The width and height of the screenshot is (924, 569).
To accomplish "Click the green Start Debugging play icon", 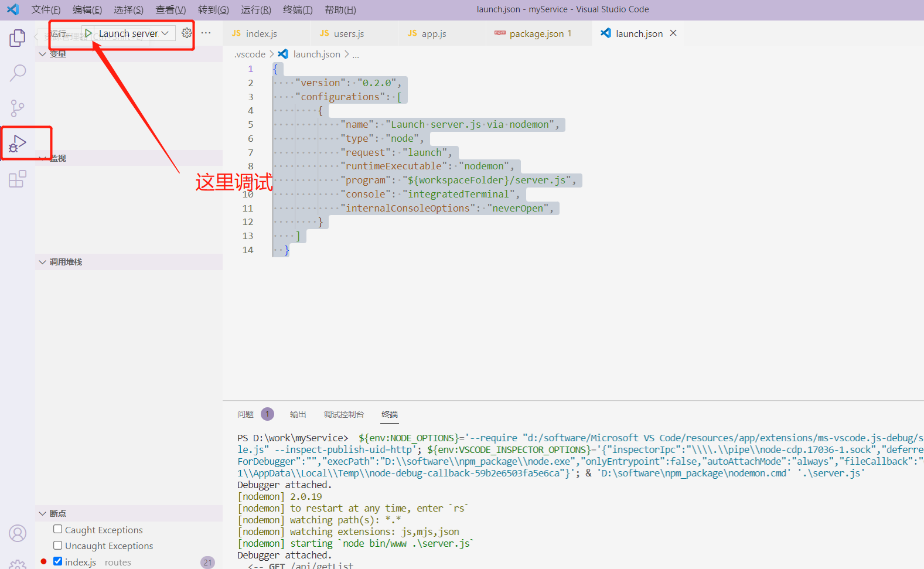I will coord(88,33).
